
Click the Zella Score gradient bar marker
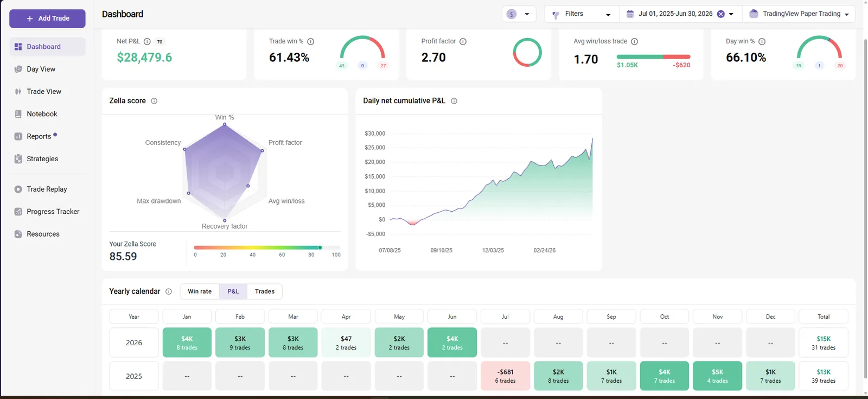320,248
